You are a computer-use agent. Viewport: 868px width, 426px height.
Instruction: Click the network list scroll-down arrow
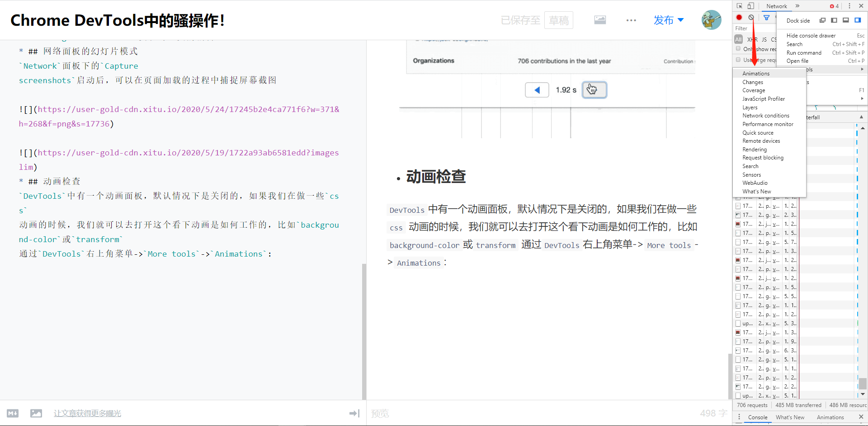863,394
